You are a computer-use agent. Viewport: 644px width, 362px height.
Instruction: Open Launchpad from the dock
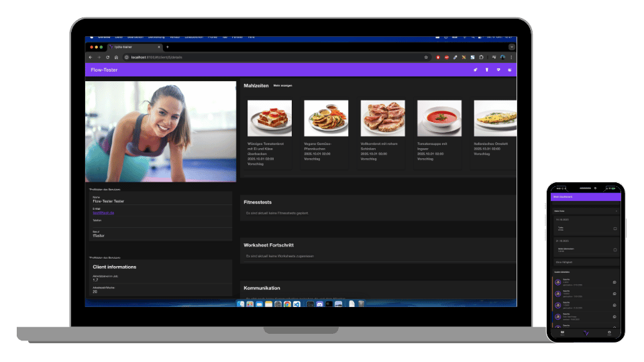click(x=250, y=304)
